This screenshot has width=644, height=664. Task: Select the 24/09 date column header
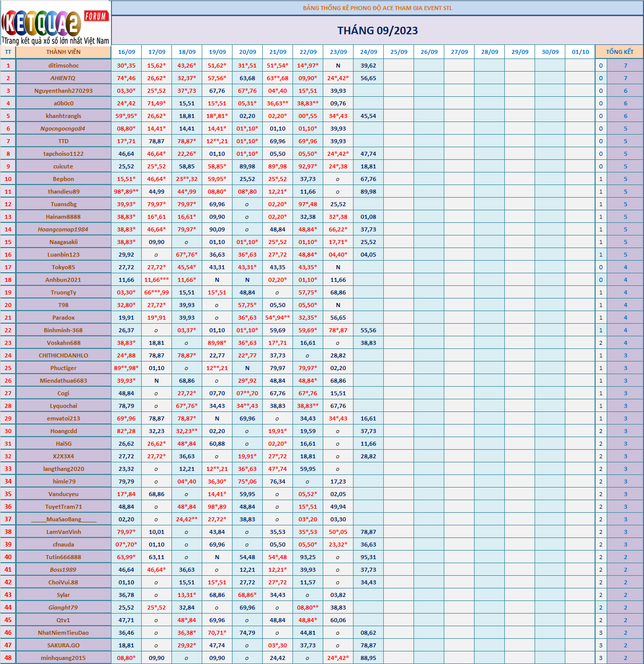369,52
